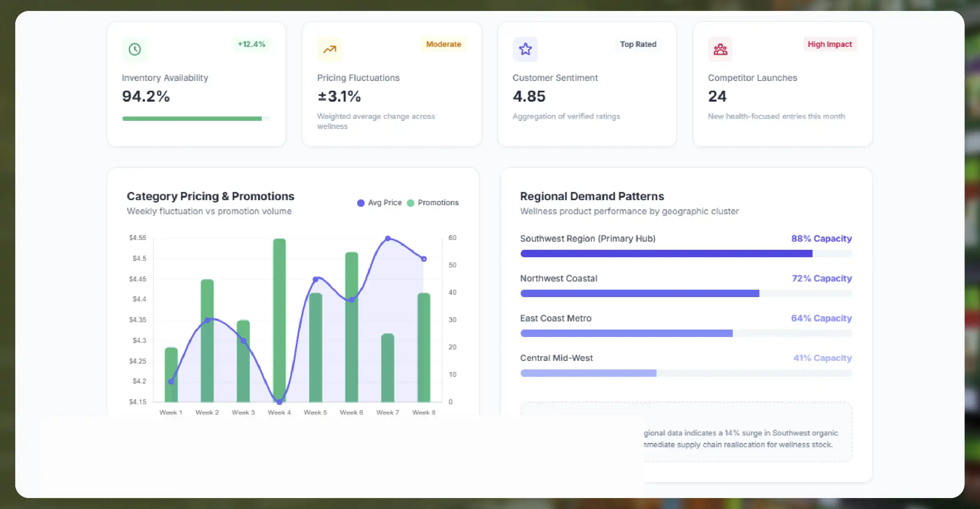The width and height of the screenshot is (980, 509).
Task: Click the Week 5 axis label
Action: pos(315,412)
